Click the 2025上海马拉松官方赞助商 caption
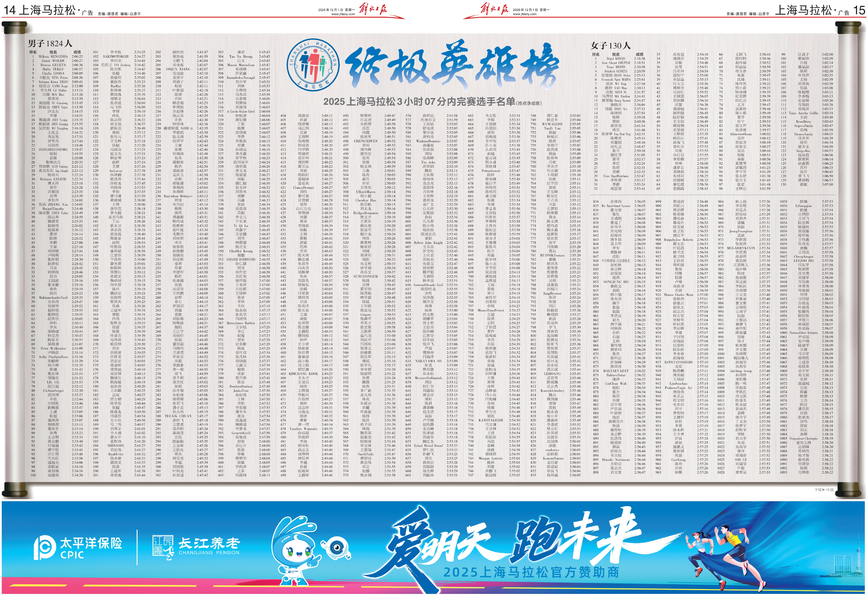 [x=531, y=572]
